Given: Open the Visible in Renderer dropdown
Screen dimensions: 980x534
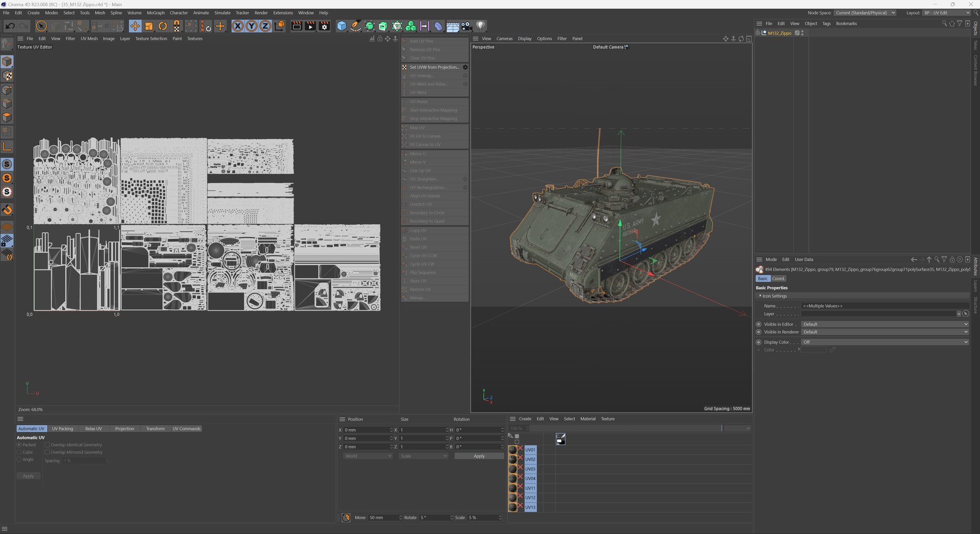Looking at the screenshot, I should (x=885, y=332).
